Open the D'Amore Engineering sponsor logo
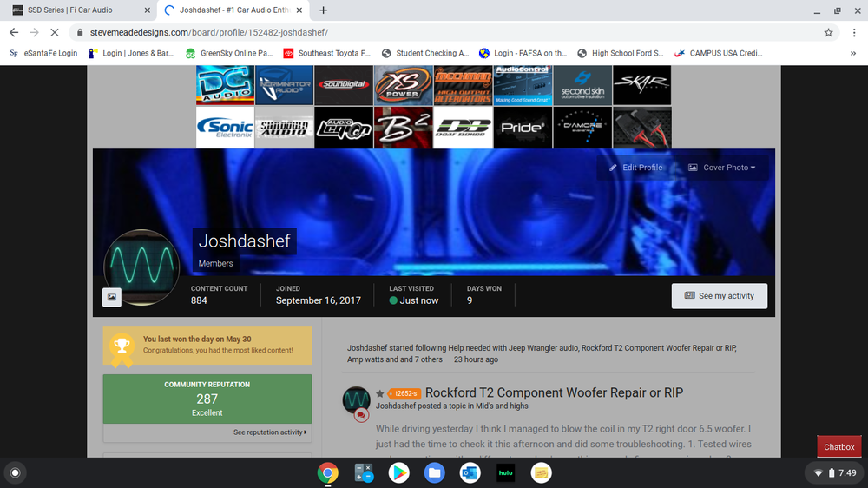Image resolution: width=868 pixels, height=488 pixels. click(x=582, y=128)
